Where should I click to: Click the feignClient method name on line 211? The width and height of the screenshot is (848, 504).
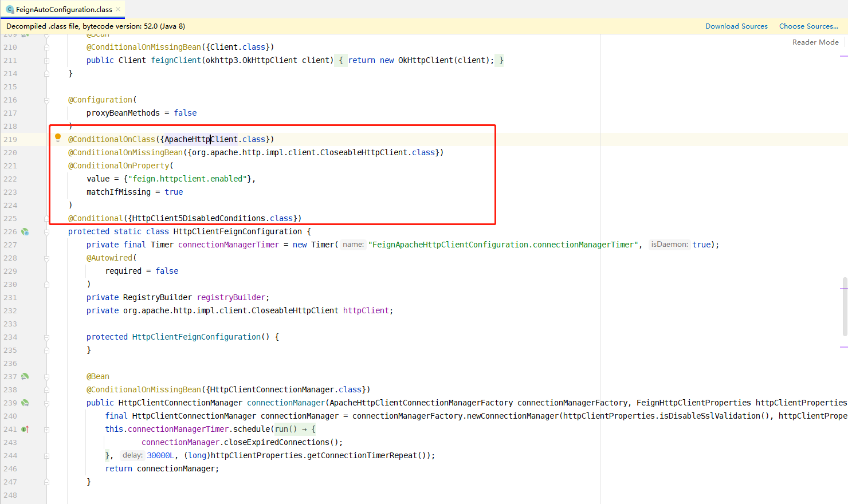click(x=176, y=60)
